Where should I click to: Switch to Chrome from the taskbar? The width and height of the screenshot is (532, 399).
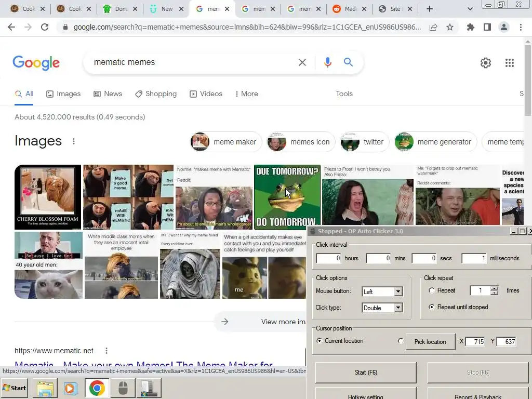click(x=97, y=388)
